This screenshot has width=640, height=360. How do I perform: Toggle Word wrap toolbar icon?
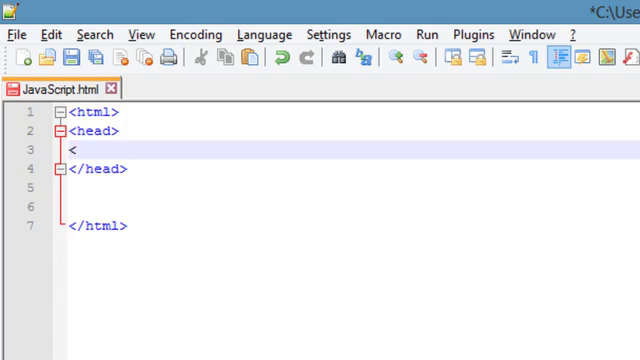click(x=509, y=57)
